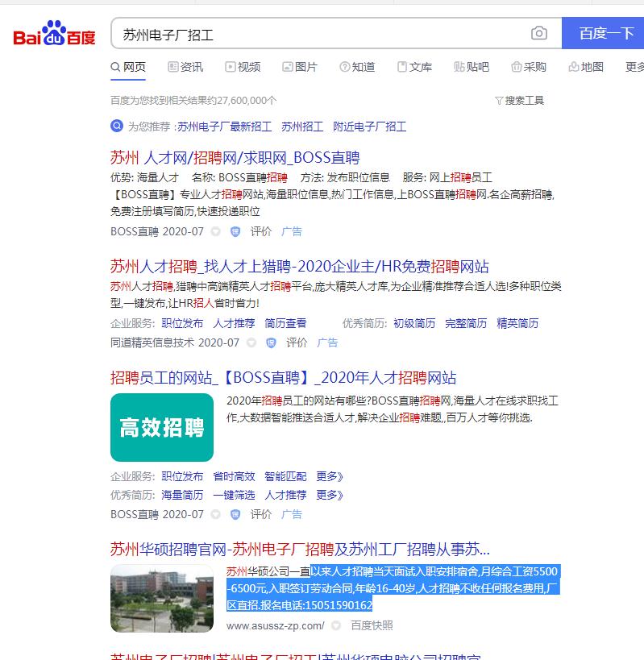This screenshot has height=660, width=644.
Task: Open result 苏州 人才网/招聘网/求职网_BOSS直聘
Action: pos(235,158)
